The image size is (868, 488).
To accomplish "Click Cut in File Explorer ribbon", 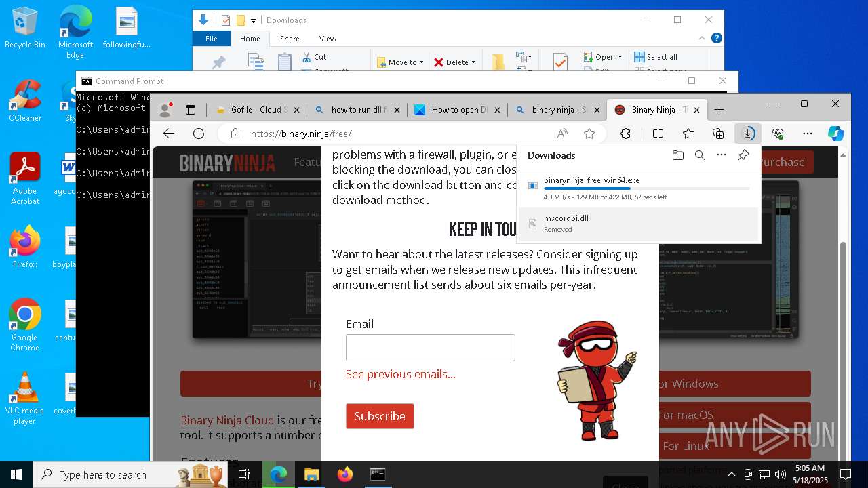I will point(314,57).
